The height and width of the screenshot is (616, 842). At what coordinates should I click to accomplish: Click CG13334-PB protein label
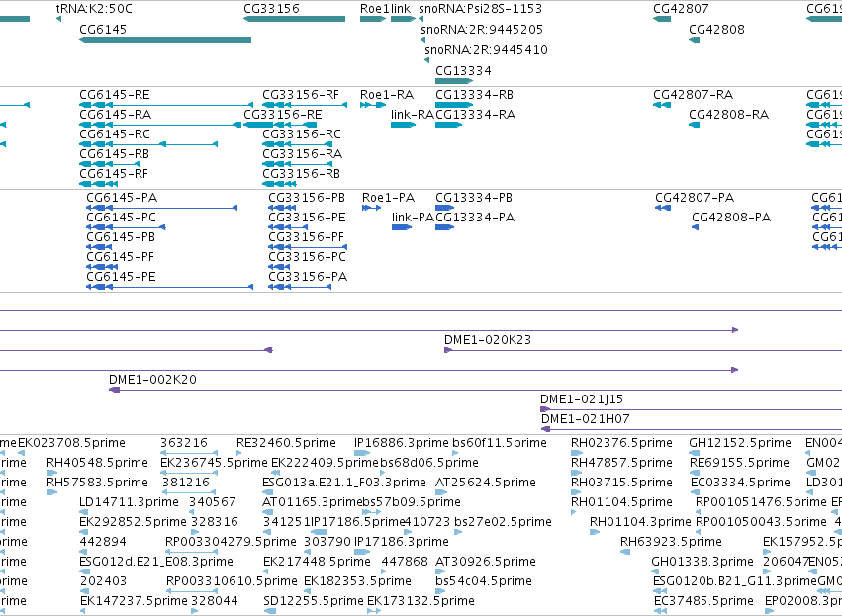(x=474, y=198)
